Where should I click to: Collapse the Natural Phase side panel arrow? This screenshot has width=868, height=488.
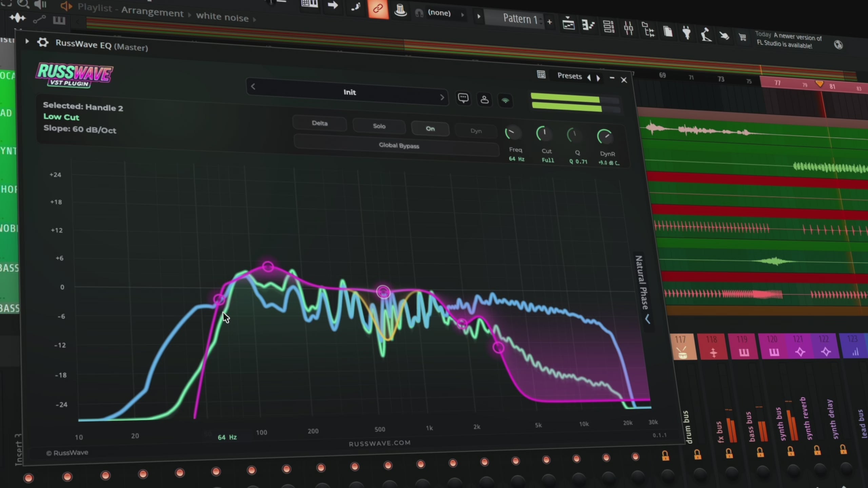pos(648,319)
